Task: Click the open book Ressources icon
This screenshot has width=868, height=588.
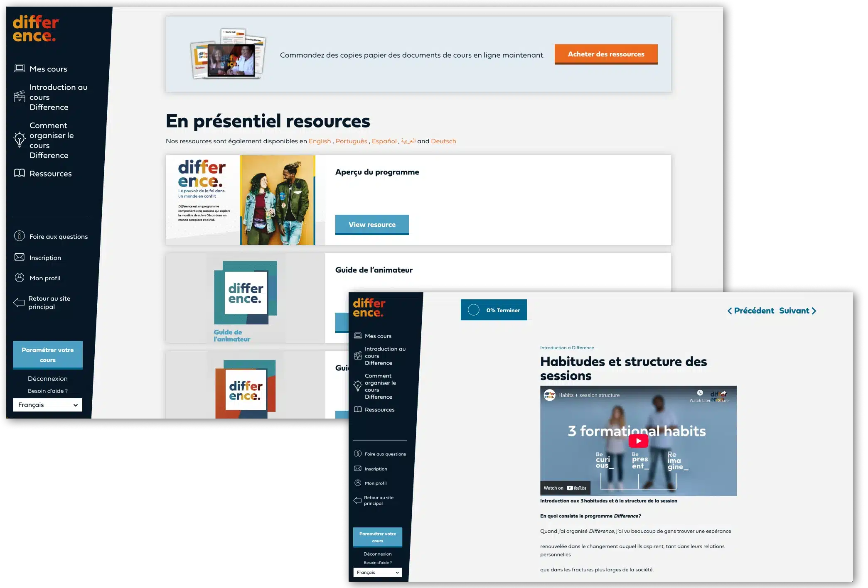Action: pos(20,173)
